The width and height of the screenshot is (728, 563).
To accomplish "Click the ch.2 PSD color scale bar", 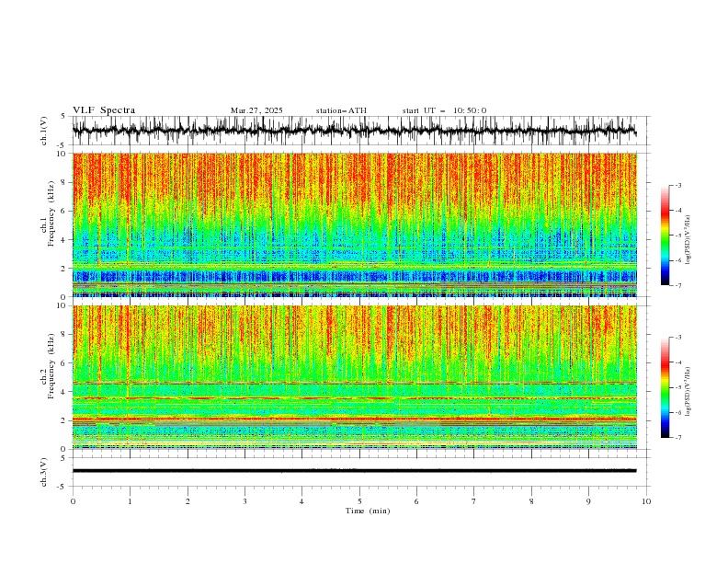I will pos(665,387).
